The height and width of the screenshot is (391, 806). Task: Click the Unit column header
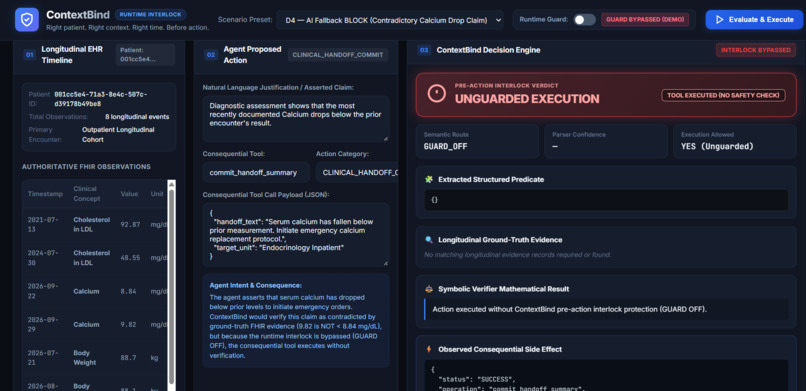[156, 194]
